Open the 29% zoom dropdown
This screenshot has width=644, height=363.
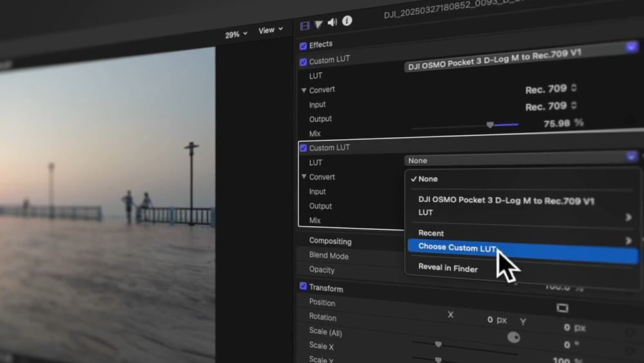tap(236, 35)
